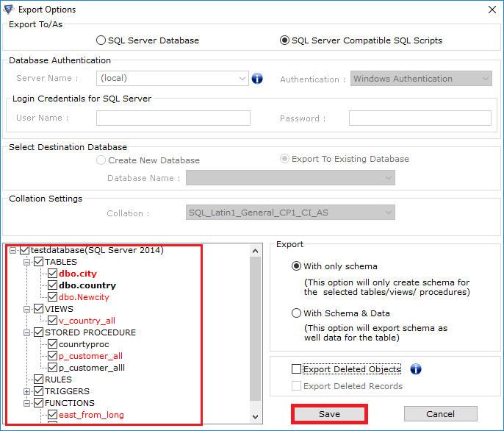Collapse the testdatabase root node
The height and width of the screenshot is (431, 504).
click(x=12, y=250)
